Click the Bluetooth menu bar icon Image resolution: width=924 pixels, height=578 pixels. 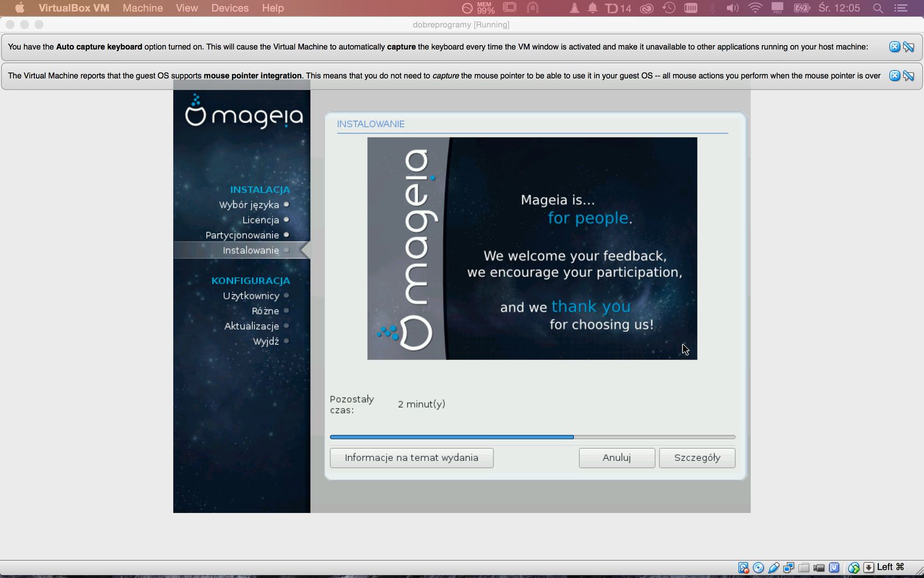(712, 8)
